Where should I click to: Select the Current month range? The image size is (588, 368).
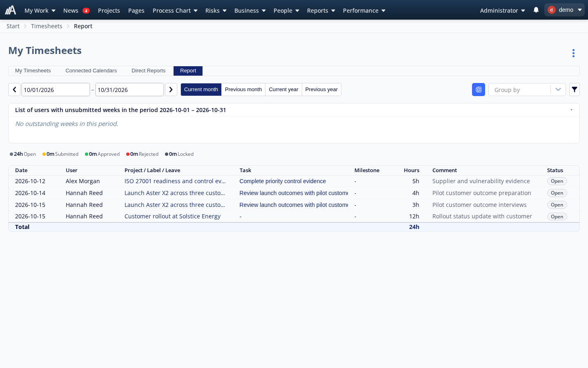[201, 90]
